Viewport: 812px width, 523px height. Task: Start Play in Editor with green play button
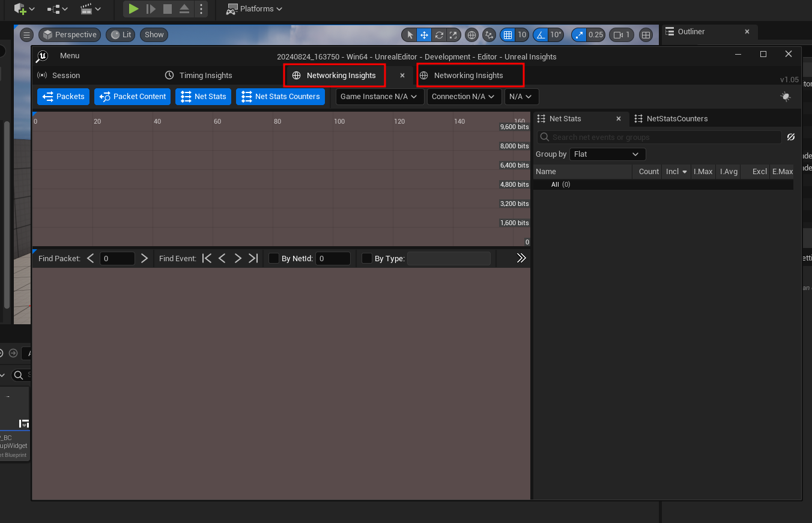click(133, 9)
